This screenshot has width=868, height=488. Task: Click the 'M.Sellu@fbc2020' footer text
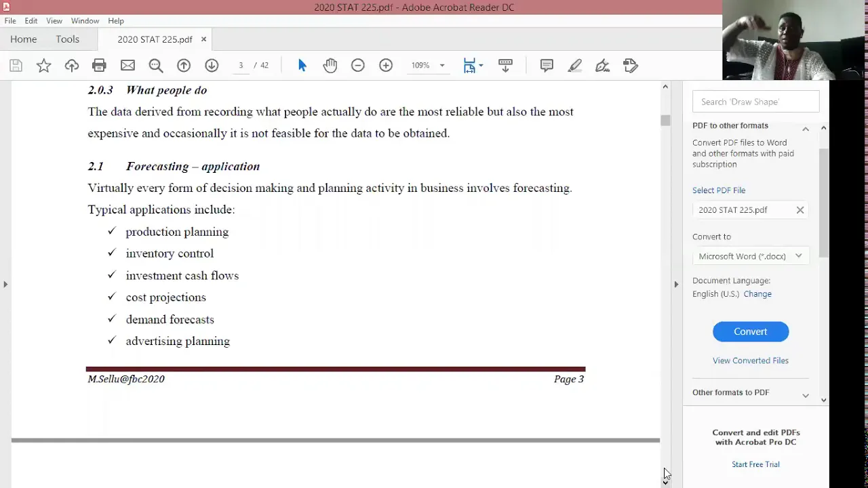coord(126,379)
